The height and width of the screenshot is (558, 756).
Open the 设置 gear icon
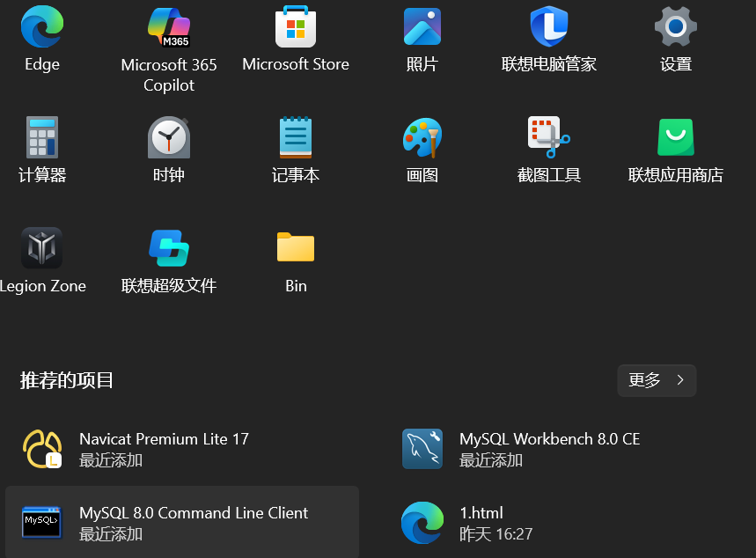(676, 26)
